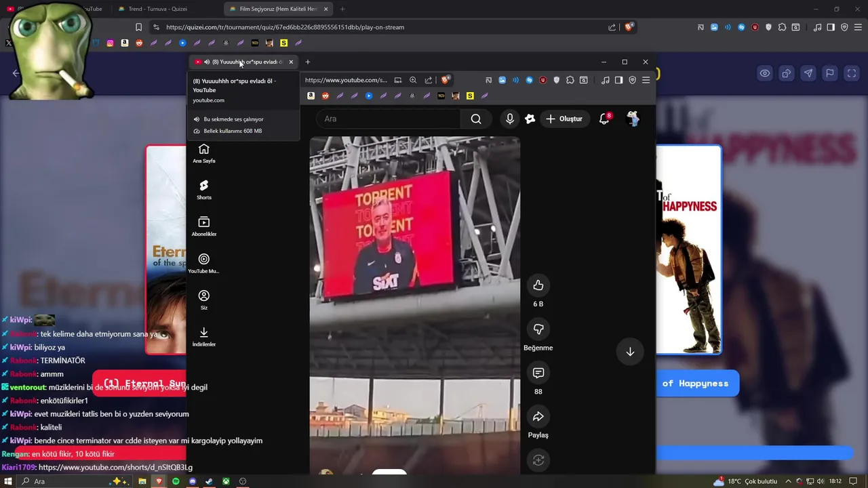Start voice search with microphone icon
The width and height of the screenshot is (868, 488).
(x=510, y=119)
